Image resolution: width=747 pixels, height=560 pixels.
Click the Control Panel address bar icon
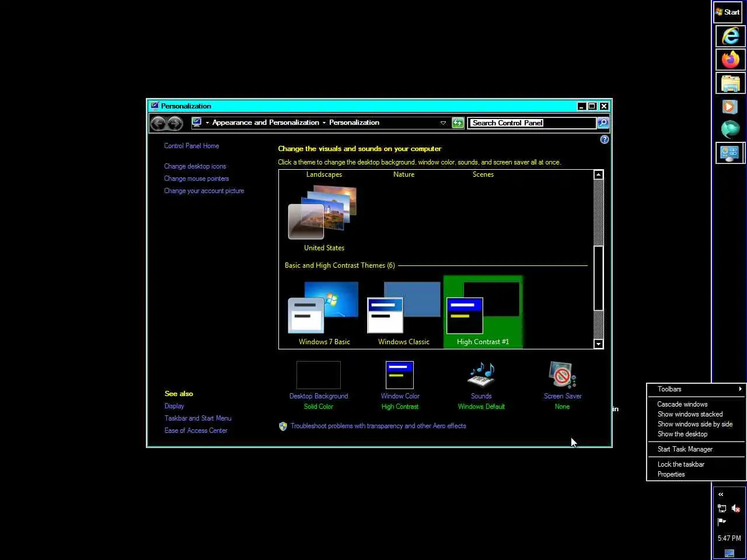coord(197,123)
